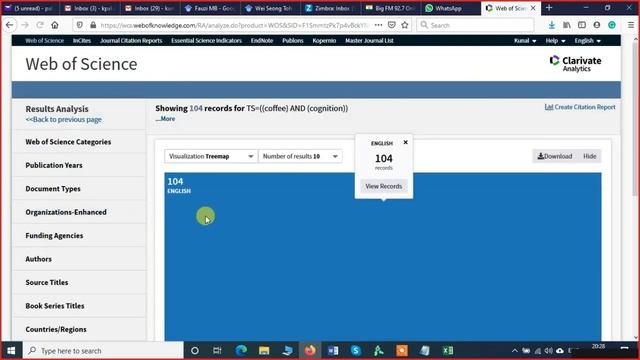The width and height of the screenshot is (640, 360).
Task: Open the Firefox downloads arrow icon
Action: pyautogui.click(x=551, y=25)
